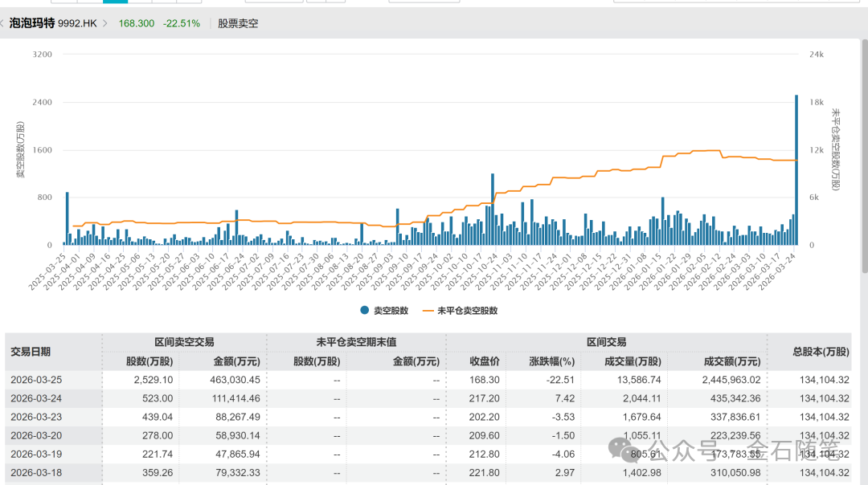868x485 pixels.
Task: Click the 2025-03-25 bar at chart start
Action: click(68, 218)
